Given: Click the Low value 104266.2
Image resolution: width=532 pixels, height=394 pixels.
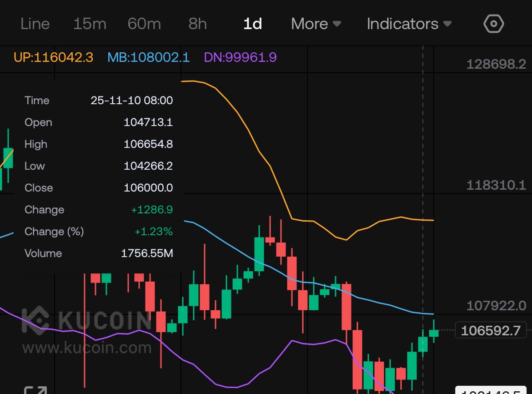Looking at the screenshot, I should tap(148, 166).
